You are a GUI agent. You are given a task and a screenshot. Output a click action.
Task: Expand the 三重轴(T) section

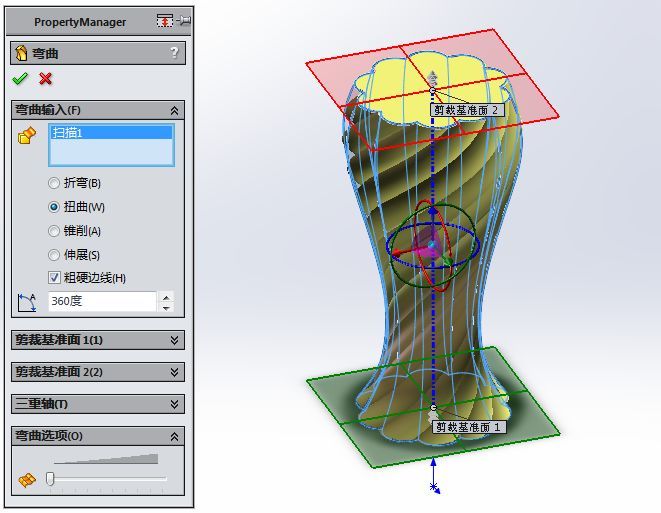tap(174, 404)
